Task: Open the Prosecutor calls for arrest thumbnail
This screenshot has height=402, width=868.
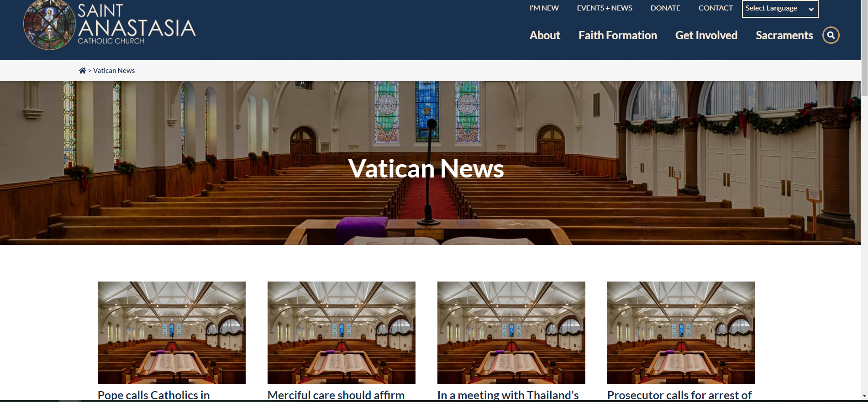Action: point(681,333)
